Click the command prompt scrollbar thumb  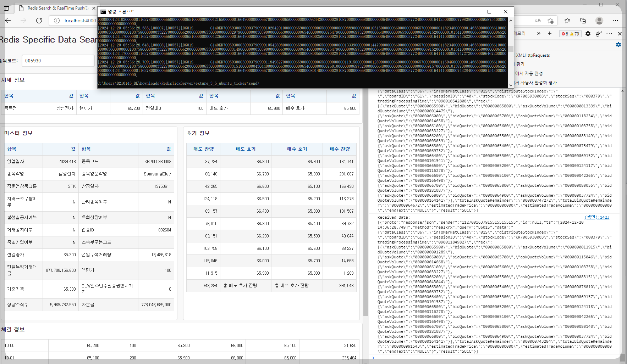pyautogui.click(x=511, y=49)
